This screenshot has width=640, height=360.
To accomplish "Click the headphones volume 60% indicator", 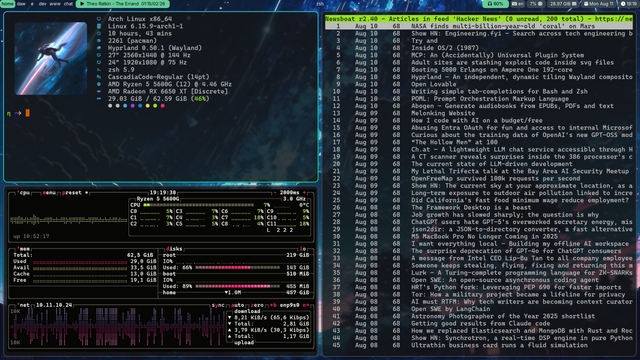I will 495,4.
